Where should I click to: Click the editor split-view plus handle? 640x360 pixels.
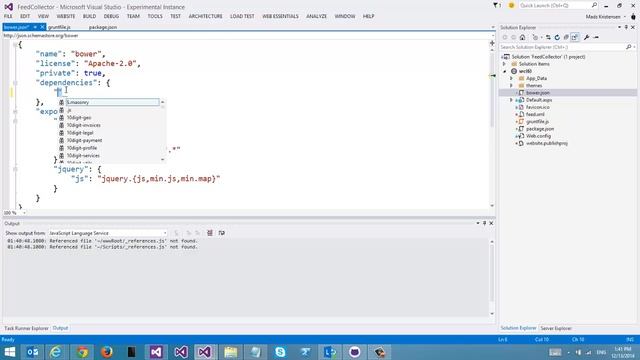tap(492, 43)
